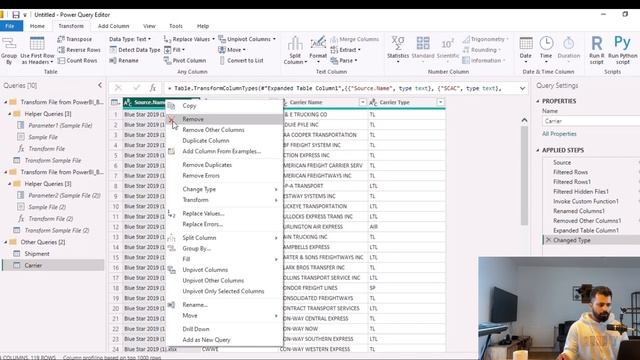
Task: Open the Extract dropdown
Action: pos(345,50)
